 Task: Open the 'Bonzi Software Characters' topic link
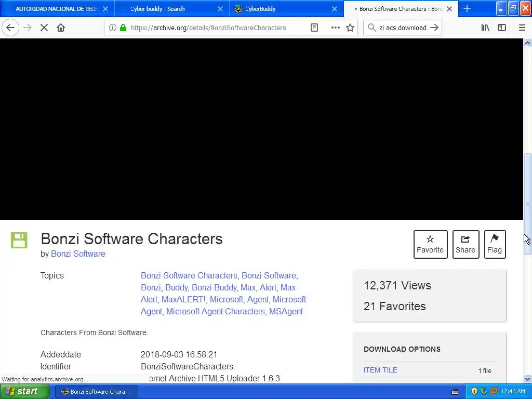[189, 275]
